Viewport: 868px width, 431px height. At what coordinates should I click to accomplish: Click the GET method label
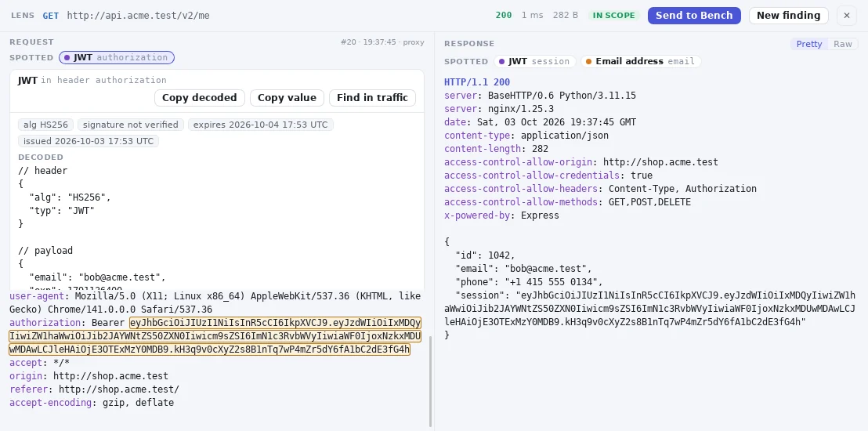(50, 16)
